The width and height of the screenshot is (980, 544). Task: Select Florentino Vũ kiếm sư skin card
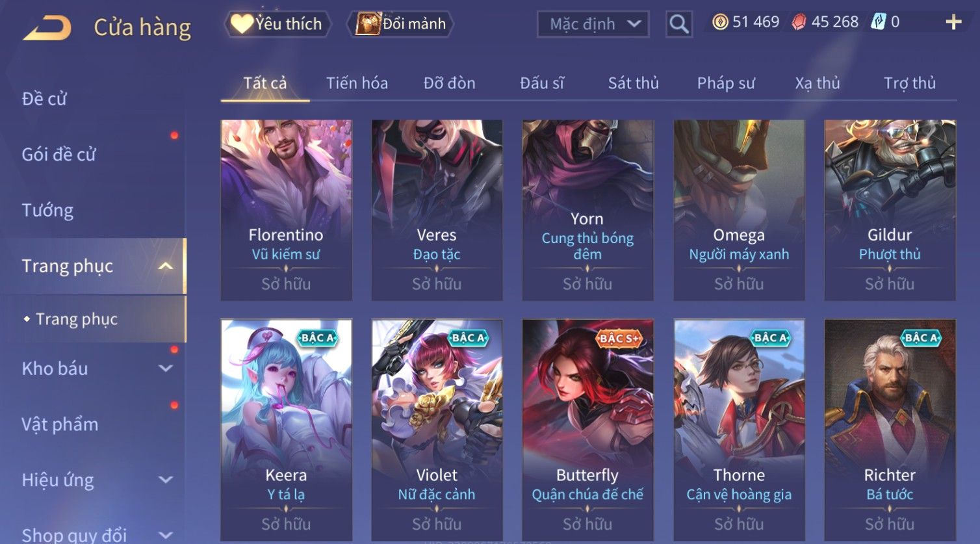click(286, 210)
